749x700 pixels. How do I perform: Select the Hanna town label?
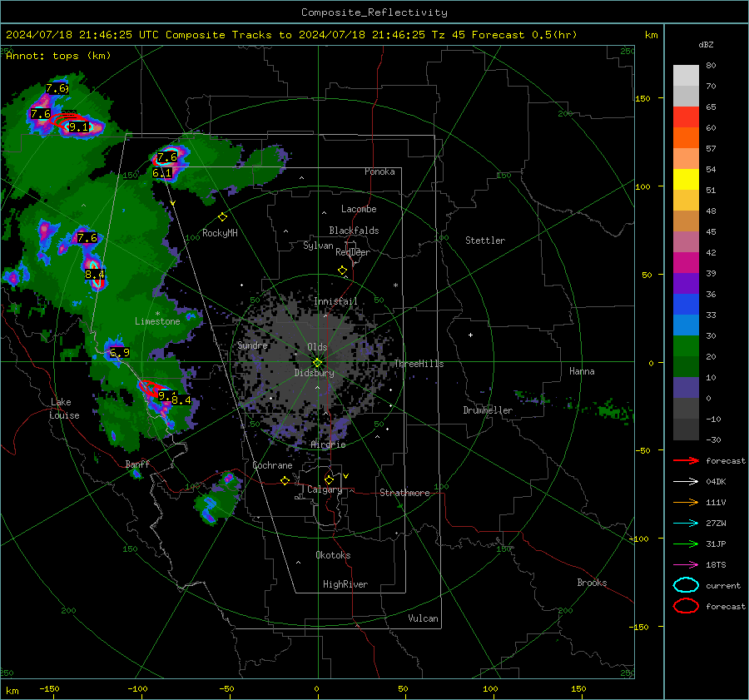coord(582,371)
